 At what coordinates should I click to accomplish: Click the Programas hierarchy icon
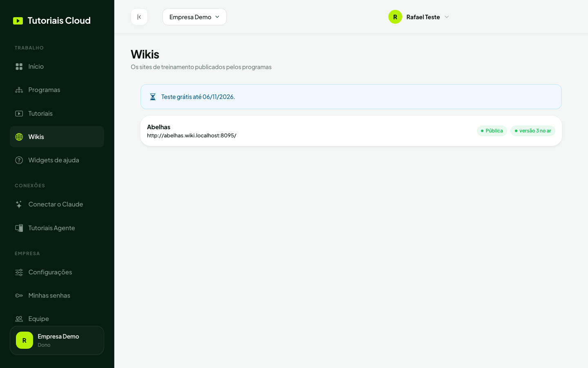point(19,90)
